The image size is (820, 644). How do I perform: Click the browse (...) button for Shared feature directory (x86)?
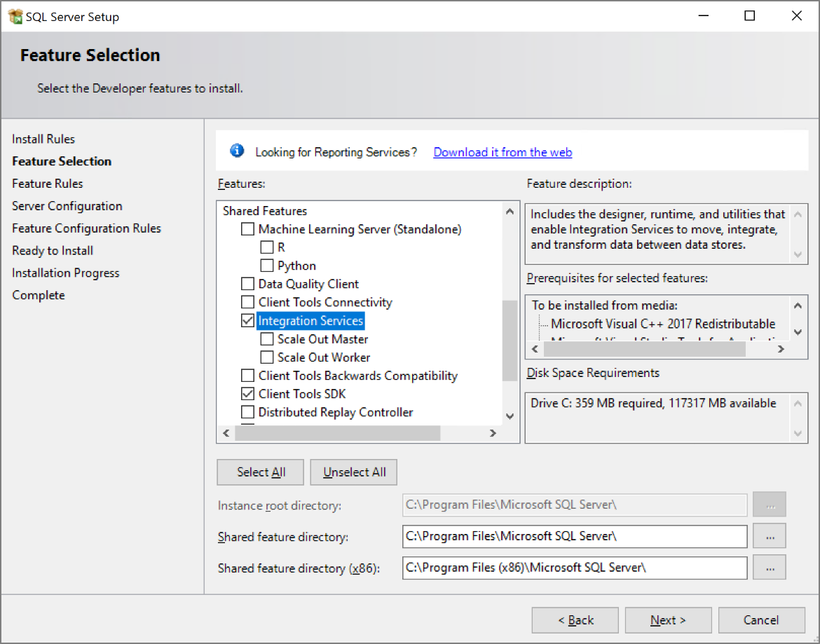pyautogui.click(x=769, y=568)
